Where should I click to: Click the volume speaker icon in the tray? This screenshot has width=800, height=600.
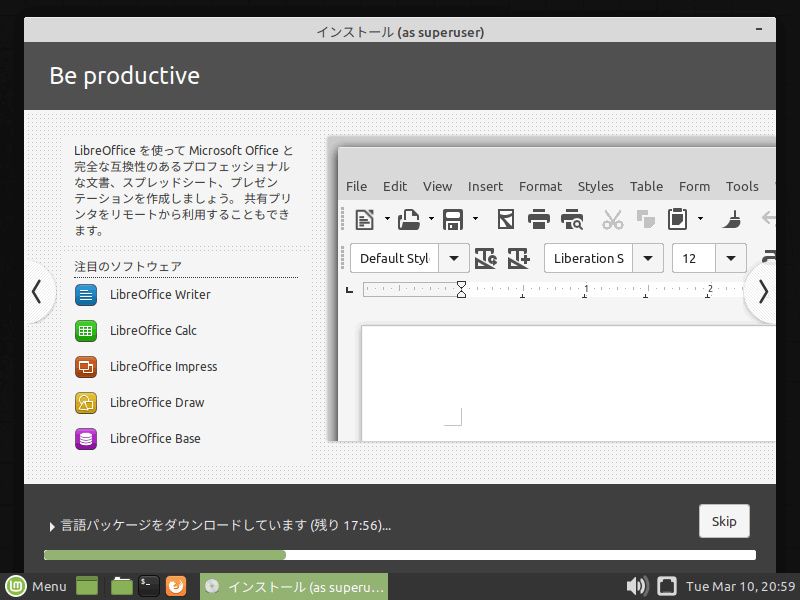point(637,586)
